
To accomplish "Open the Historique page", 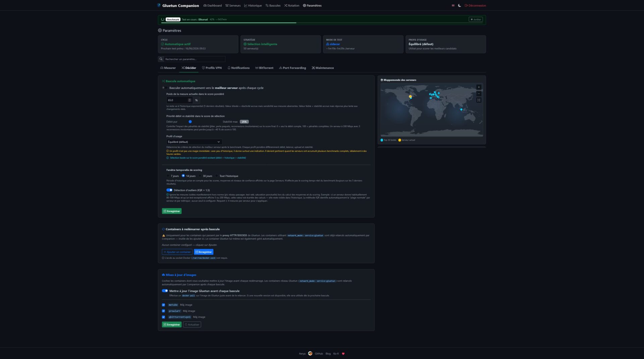I will click(x=253, y=5).
